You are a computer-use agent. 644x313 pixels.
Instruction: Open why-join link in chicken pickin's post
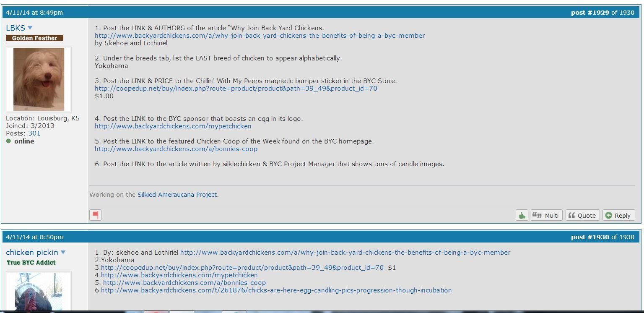[x=345, y=253]
